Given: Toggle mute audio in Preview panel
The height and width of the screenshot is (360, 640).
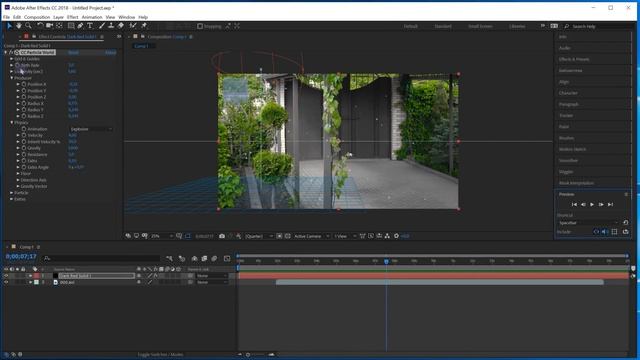Looking at the screenshot, I should tap(605, 232).
